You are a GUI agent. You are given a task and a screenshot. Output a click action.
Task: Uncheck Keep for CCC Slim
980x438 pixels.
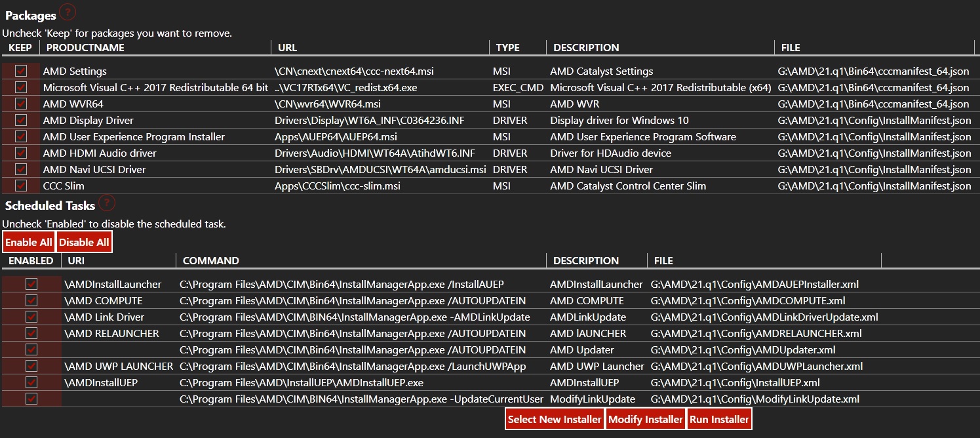coord(21,186)
